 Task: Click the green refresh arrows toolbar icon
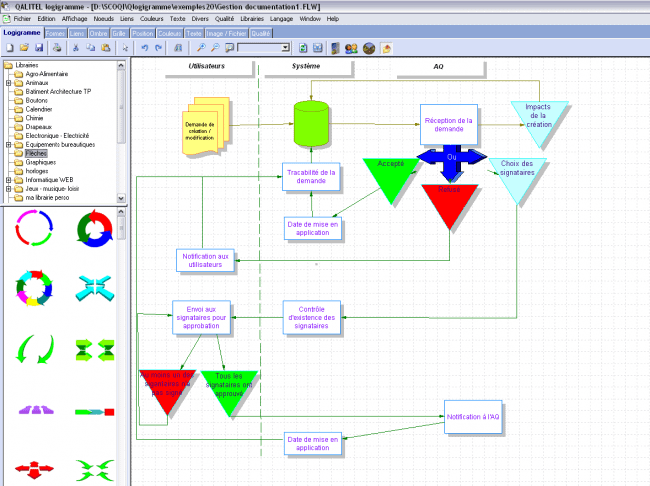[303, 48]
